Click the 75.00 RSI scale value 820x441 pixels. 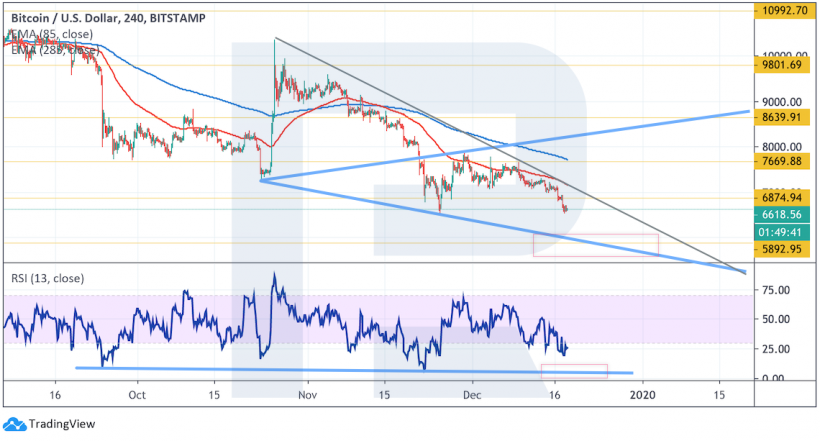click(x=776, y=291)
